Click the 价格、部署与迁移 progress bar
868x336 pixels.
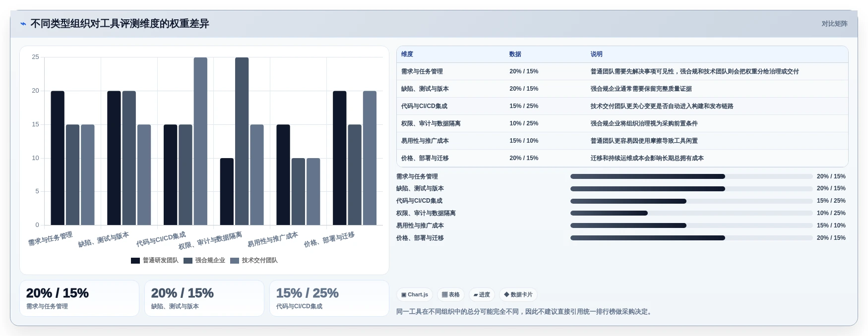tap(691, 238)
